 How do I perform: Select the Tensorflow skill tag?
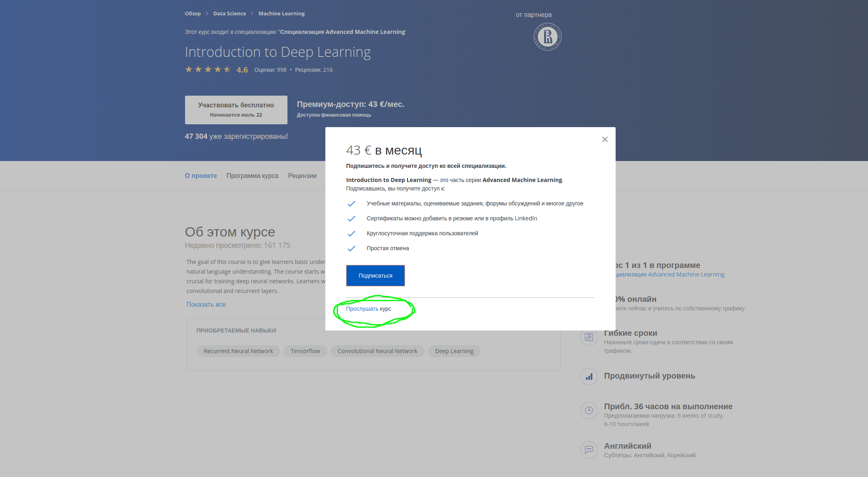coord(305,351)
